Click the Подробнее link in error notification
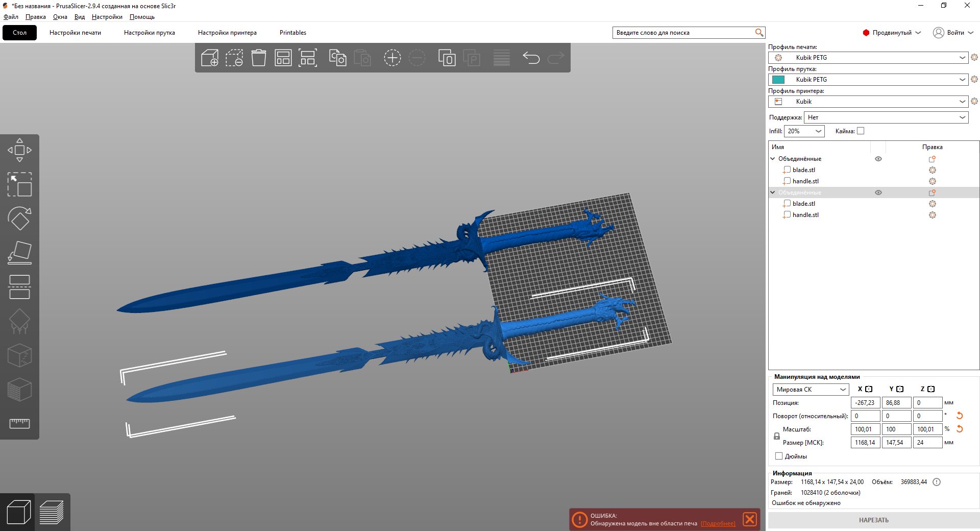The height and width of the screenshot is (531, 980). click(718, 523)
